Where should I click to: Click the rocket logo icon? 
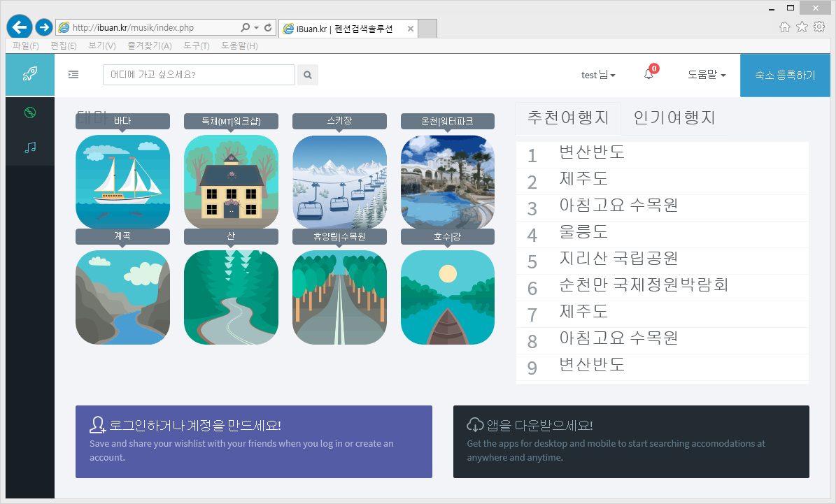tap(30, 75)
